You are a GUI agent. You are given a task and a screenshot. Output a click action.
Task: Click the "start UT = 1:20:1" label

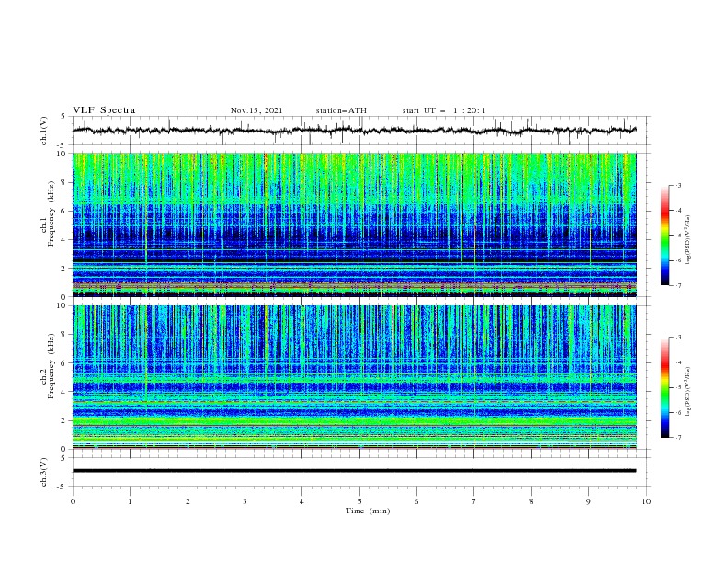(x=444, y=110)
